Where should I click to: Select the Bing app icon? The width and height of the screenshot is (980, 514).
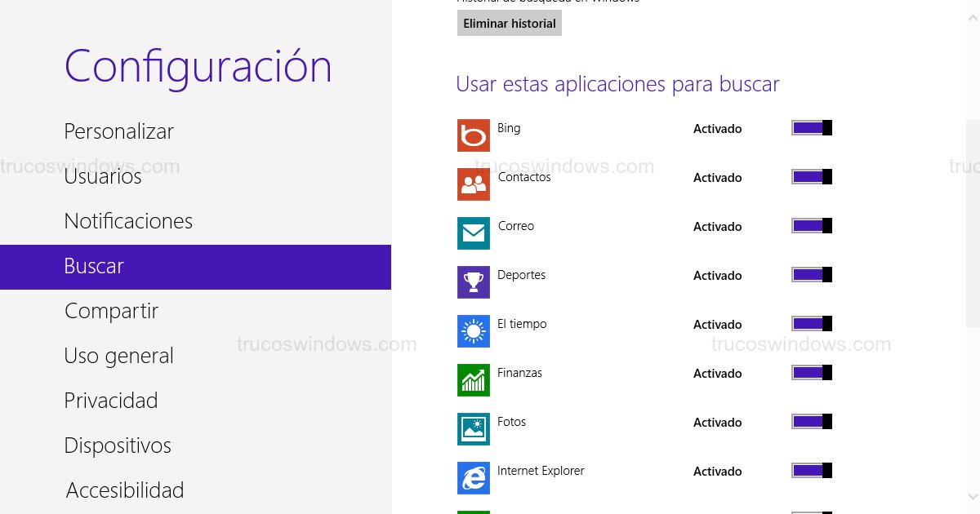click(x=474, y=135)
